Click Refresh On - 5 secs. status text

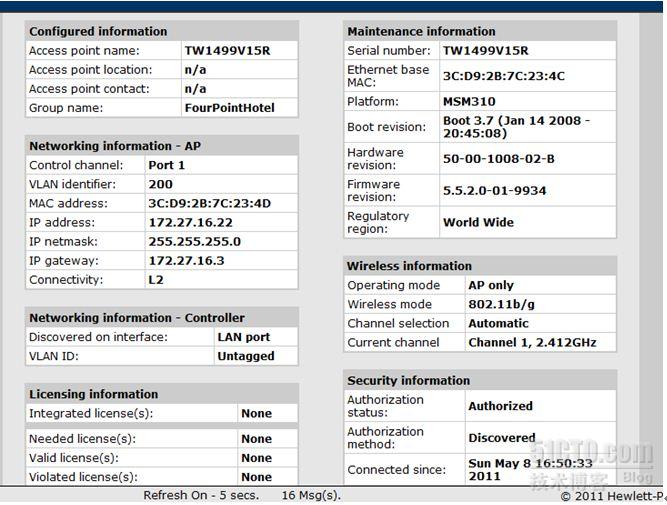point(201,496)
